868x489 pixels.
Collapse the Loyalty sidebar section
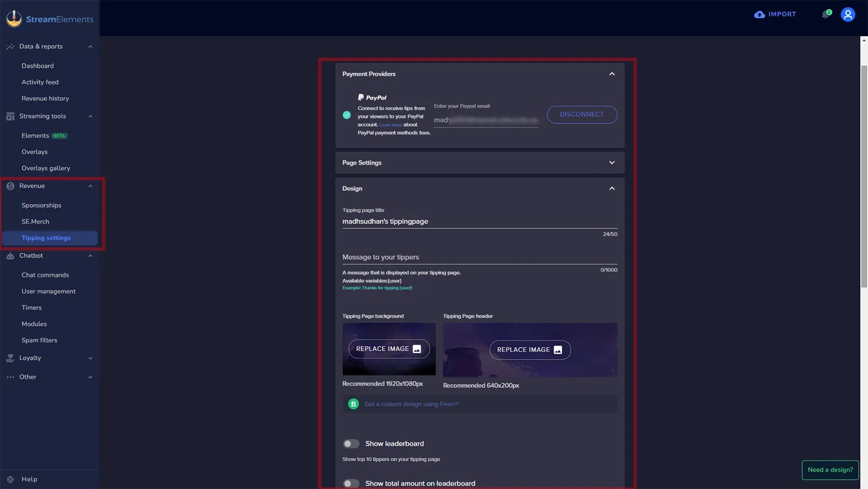coord(90,358)
